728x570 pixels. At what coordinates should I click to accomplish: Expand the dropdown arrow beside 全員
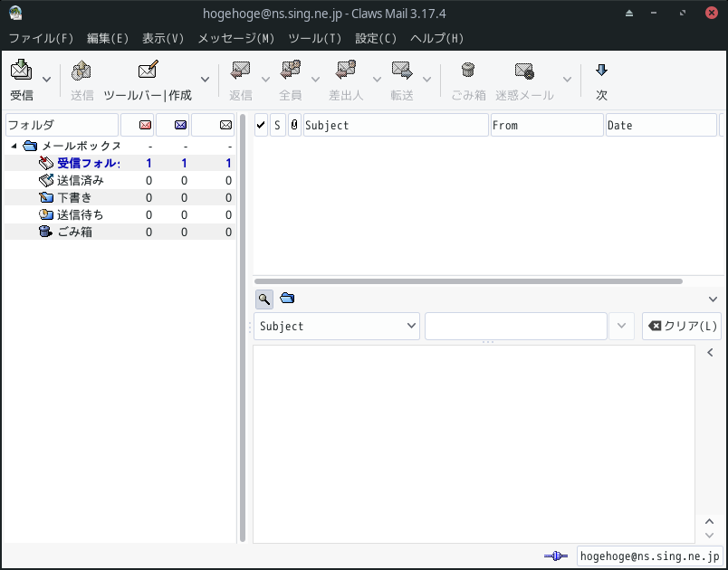pos(315,80)
